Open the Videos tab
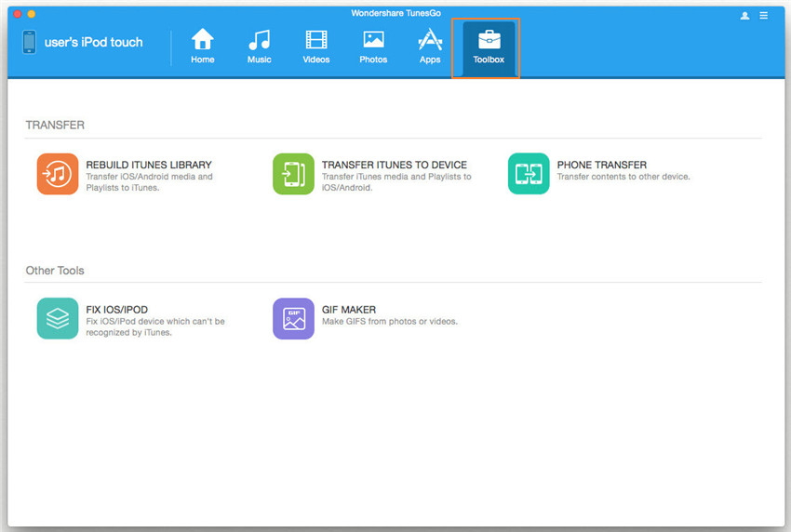 coord(316,47)
